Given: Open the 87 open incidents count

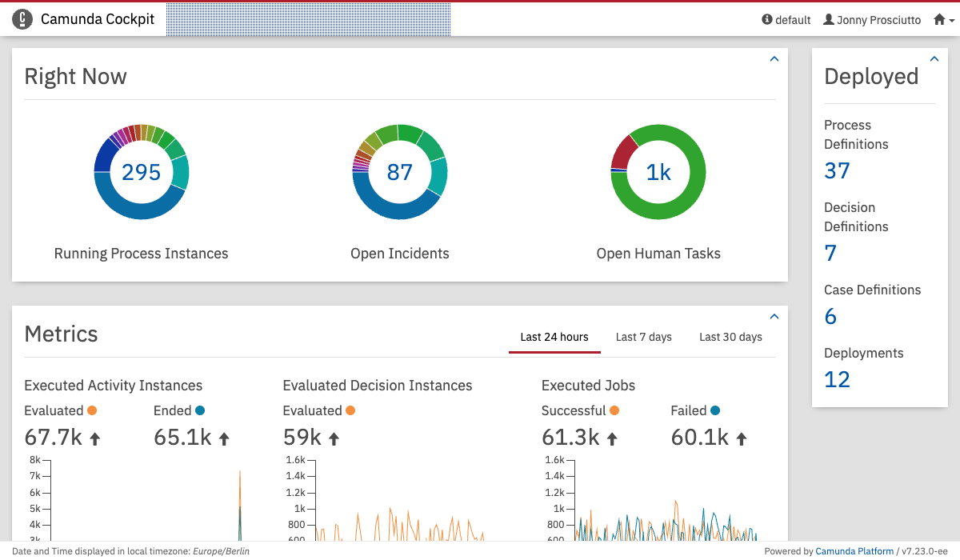Looking at the screenshot, I should tap(400, 172).
